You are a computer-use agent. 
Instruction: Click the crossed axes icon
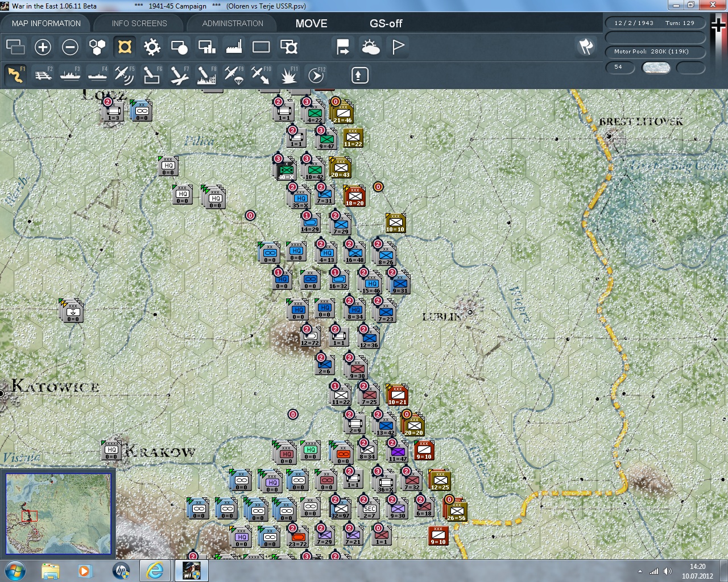click(x=586, y=47)
